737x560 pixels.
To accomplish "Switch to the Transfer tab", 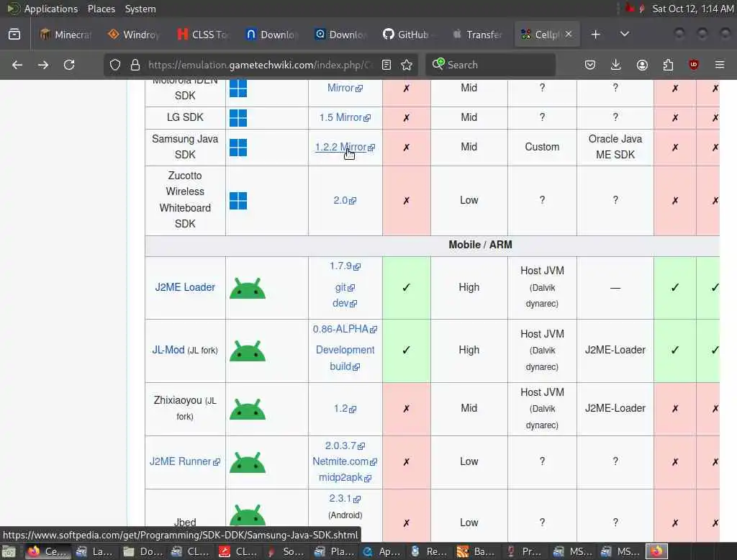I will pos(477,35).
